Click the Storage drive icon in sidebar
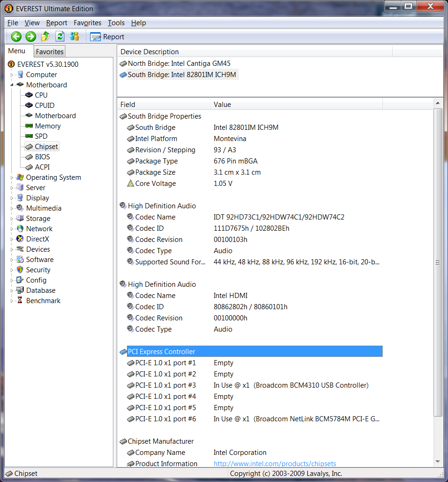Viewport: 448px width, 482px height. tap(20, 218)
